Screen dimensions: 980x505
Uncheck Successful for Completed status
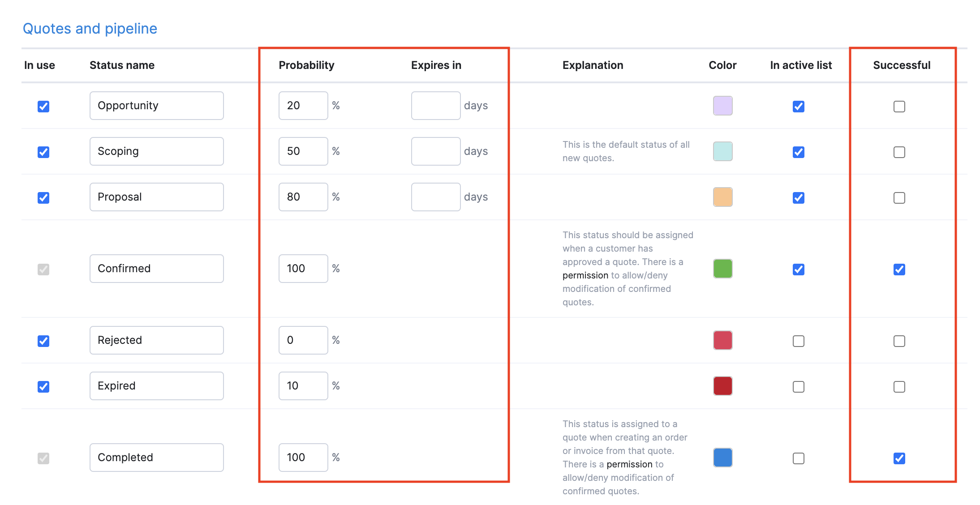tap(899, 458)
